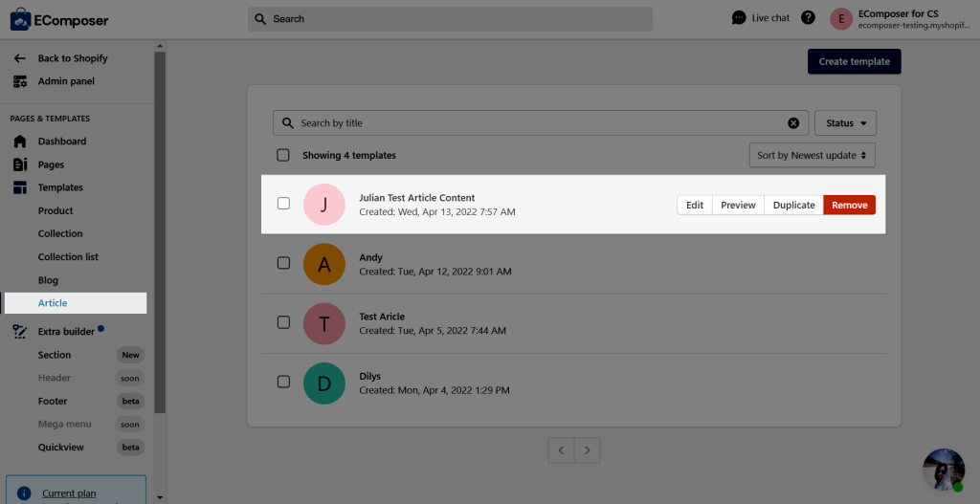Open Quickview builder
Image resolution: width=980 pixels, height=504 pixels.
60,448
